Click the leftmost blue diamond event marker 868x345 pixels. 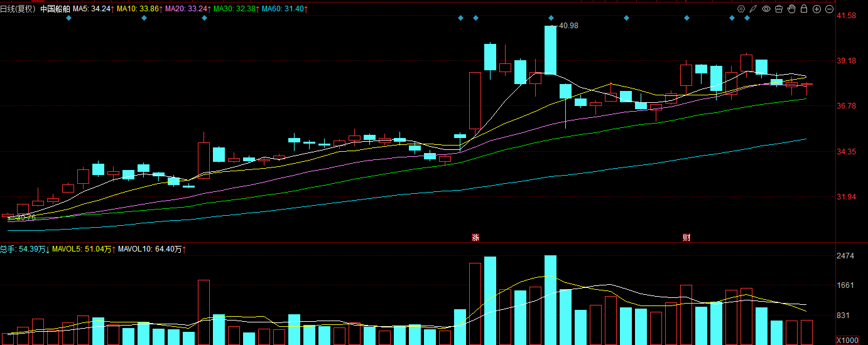click(68, 18)
